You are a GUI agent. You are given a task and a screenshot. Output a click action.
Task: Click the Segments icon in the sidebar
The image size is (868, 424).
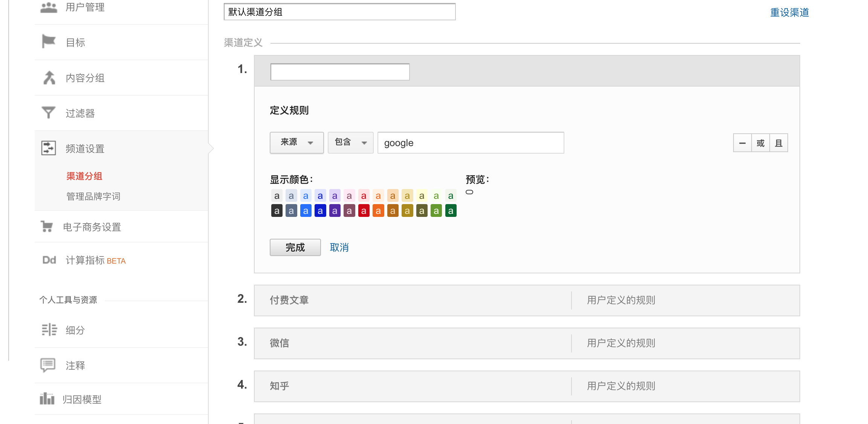pos(49,329)
